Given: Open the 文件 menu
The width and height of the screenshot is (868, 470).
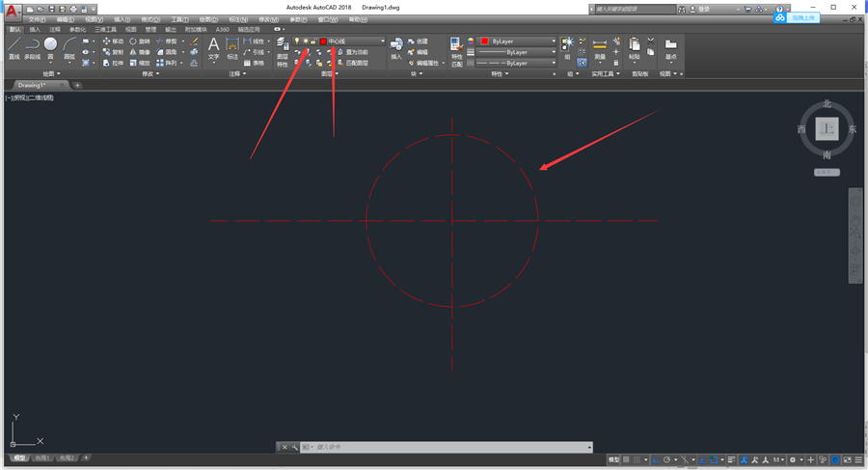Looking at the screenshot, I should click(x=37, y=19).
